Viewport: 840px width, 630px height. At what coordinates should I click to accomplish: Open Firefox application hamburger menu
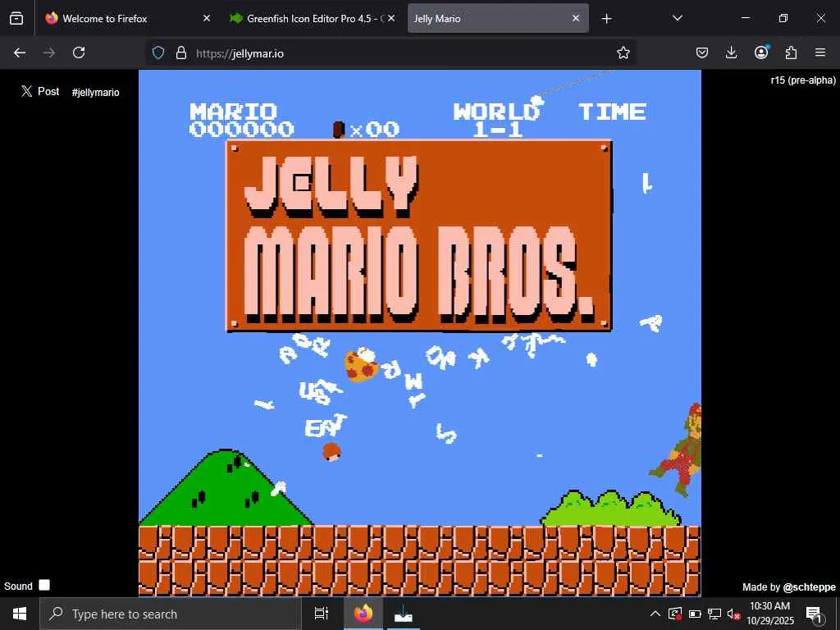(x=820, y=52)
